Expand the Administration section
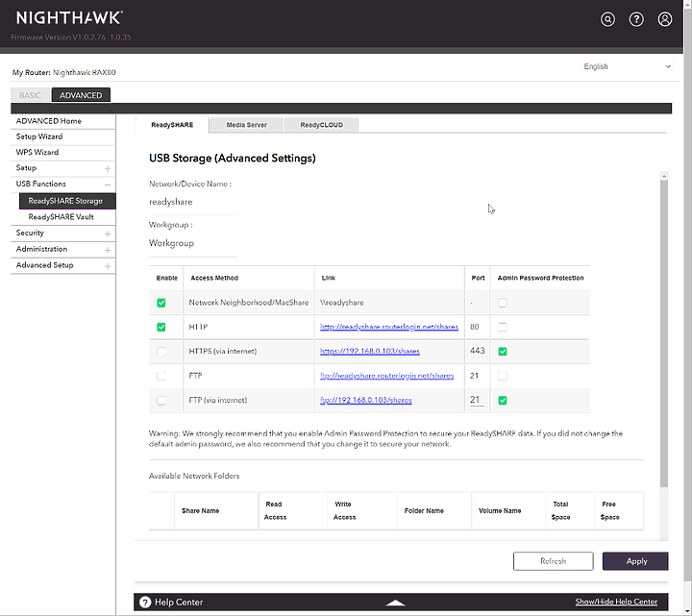The height and width of the screenshot is (616, 692). [x=108, y=250]
